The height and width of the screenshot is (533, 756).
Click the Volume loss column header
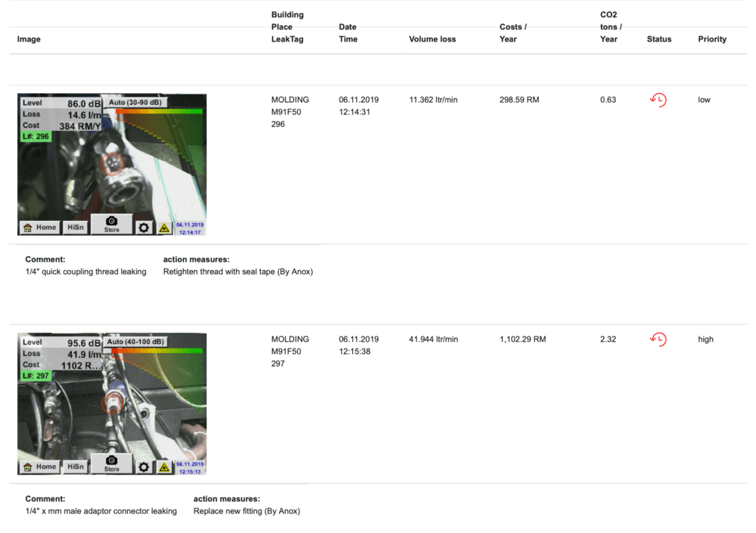point(432,39)
